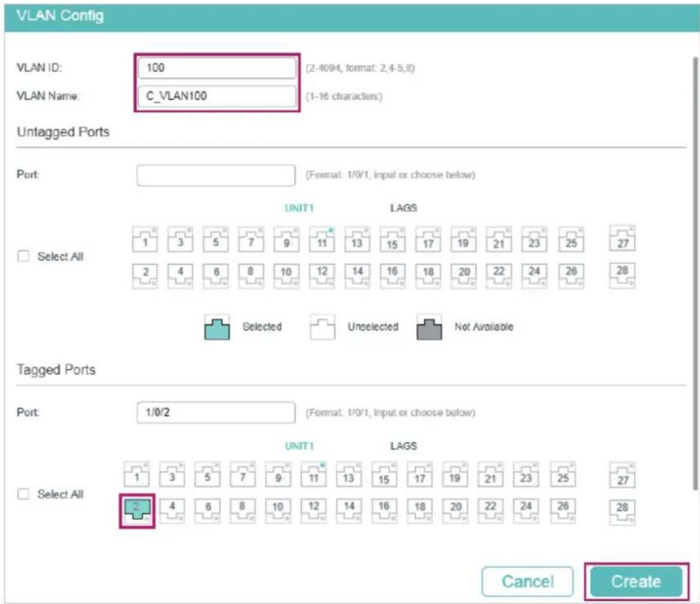700x604 pixels.
Task: Check Select All for tagged ports
Action: point(23,494)
